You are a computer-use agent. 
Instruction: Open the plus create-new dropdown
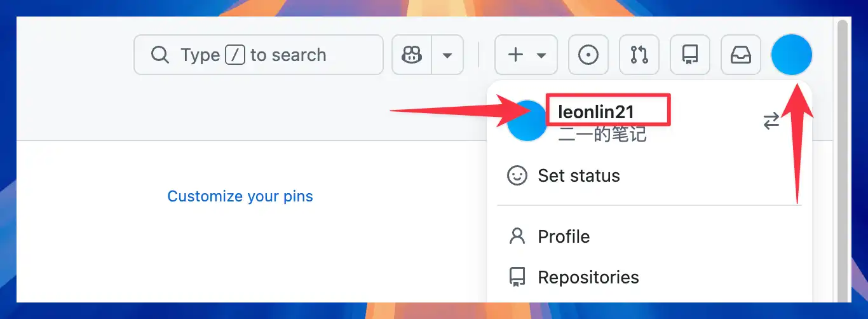(x=526, y=55)
